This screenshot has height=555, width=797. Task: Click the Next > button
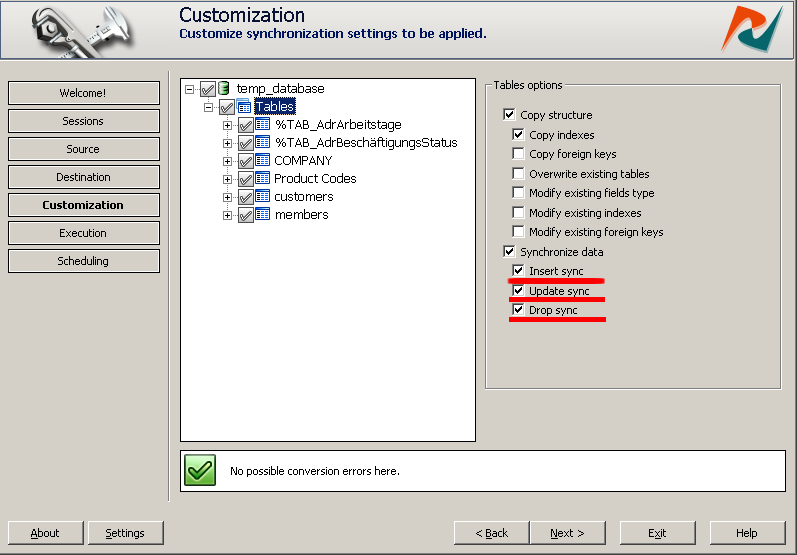coord(568,533)
